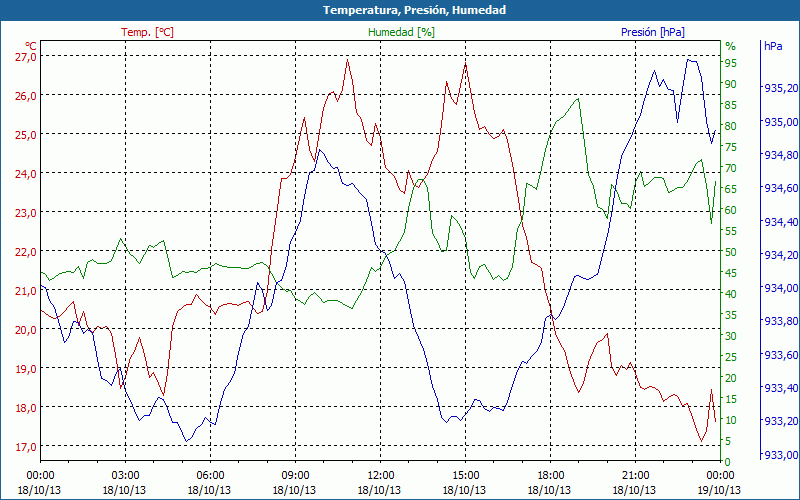Click the green '%' axis unit label

click(731, 46)
